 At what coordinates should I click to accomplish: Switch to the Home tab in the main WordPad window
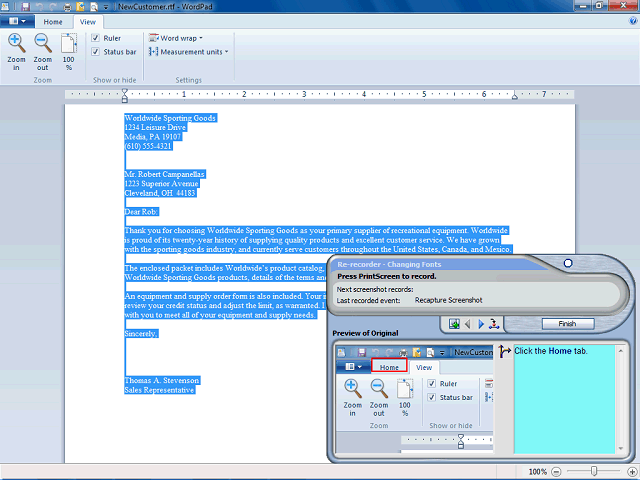point(53,22)
